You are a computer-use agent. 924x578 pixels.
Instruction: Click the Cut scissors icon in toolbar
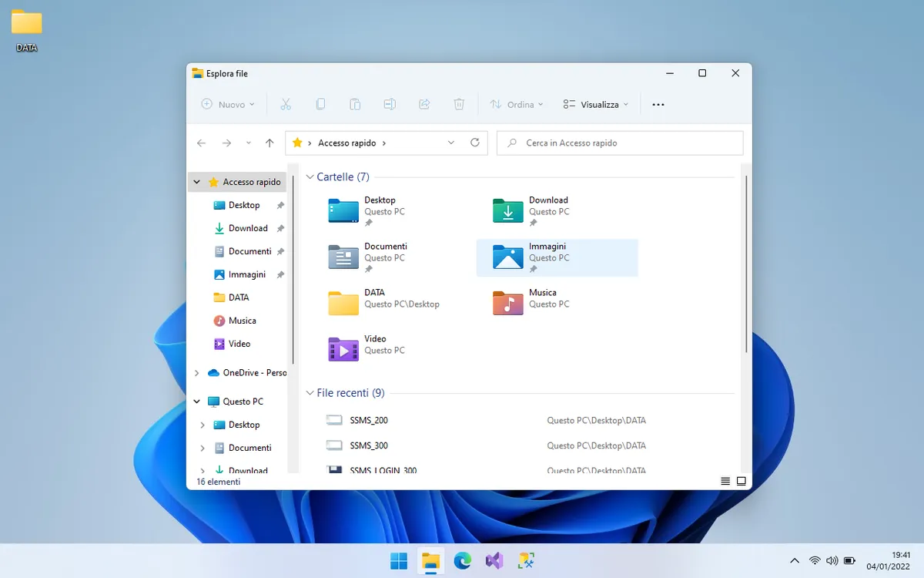pos(286,104)
